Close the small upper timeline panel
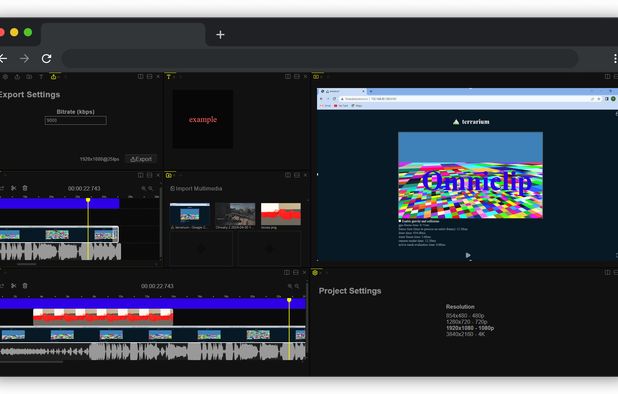 click(158, 175)
